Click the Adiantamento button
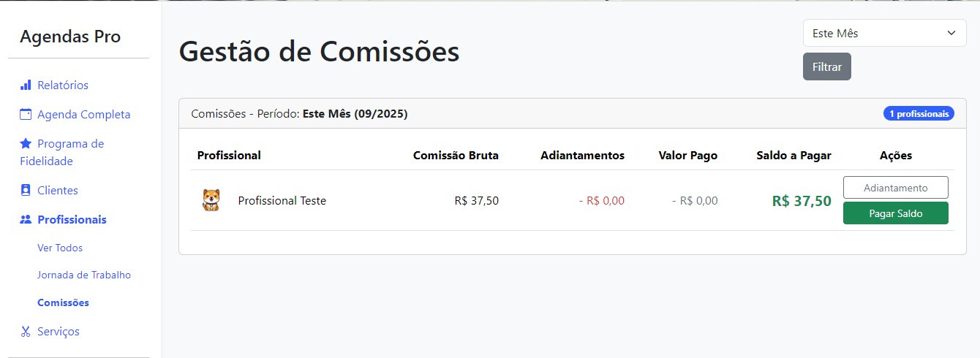The height and width of the screenshot is (358, 980). click(x=895, y=188)
